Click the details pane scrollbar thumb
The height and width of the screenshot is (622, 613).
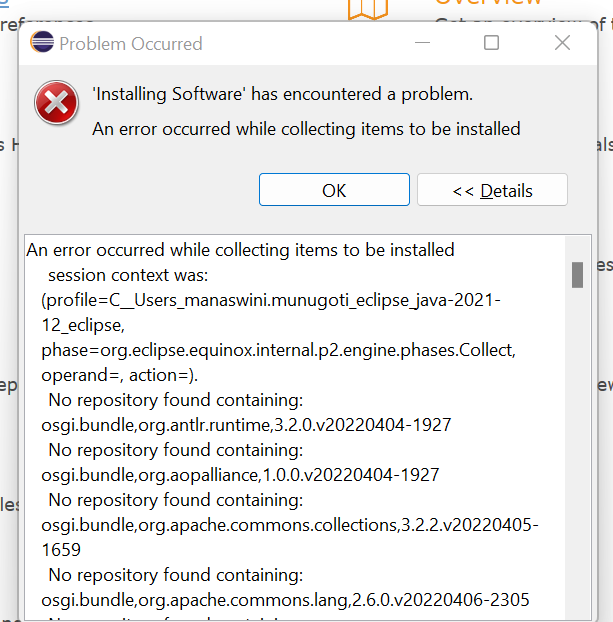[x=577, y=275]
